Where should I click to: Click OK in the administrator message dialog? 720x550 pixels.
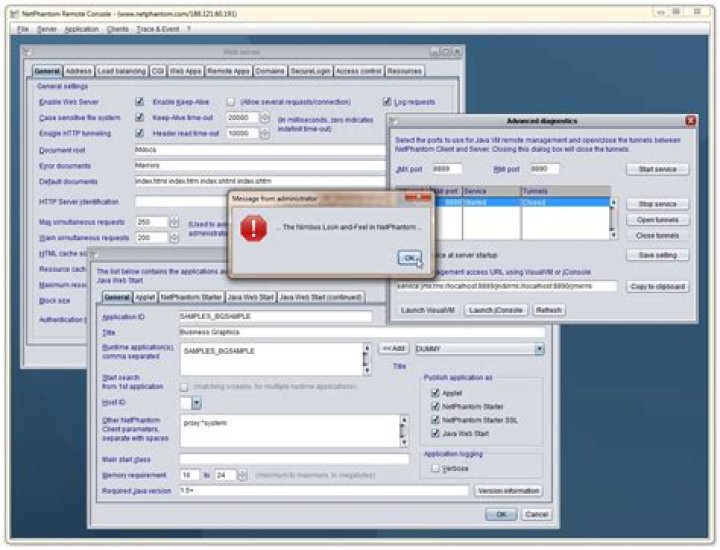[409, 258]
